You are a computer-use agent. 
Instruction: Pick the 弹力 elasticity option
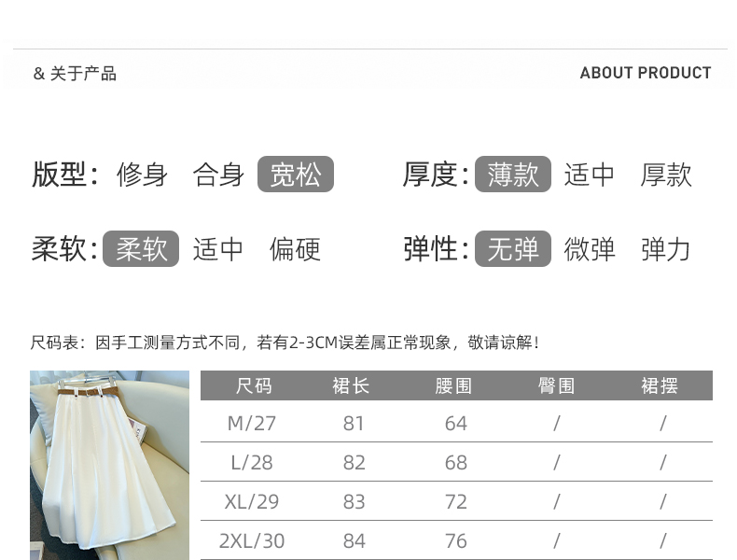[665, 249]
